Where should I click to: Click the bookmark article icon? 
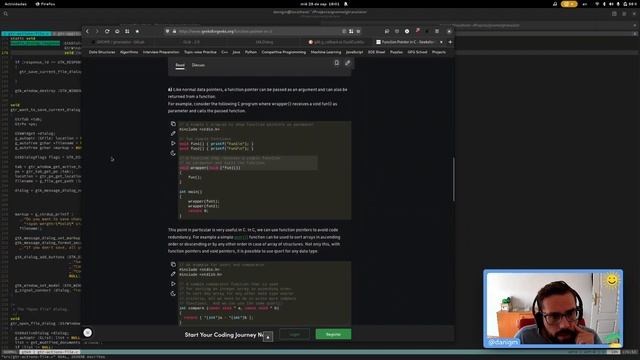[x=336, y=63]
